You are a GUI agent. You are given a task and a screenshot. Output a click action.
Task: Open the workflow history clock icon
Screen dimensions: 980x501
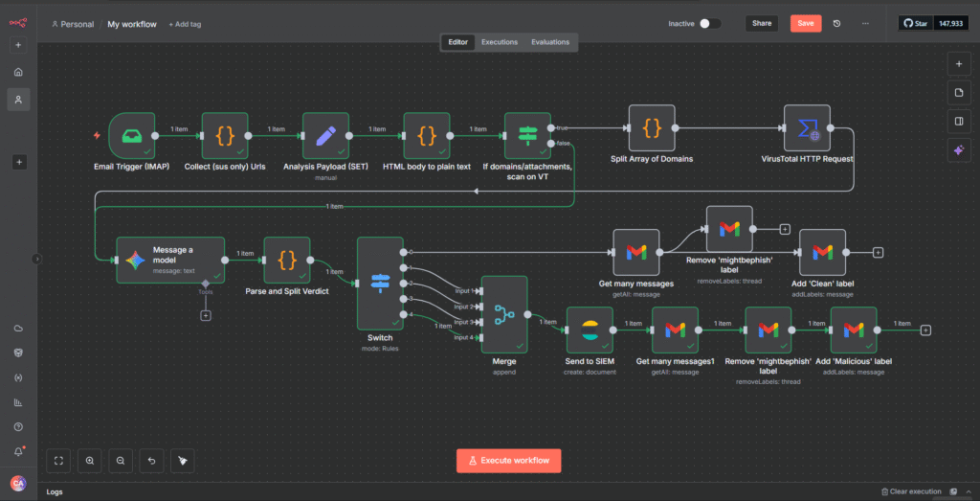pos(837,24)
